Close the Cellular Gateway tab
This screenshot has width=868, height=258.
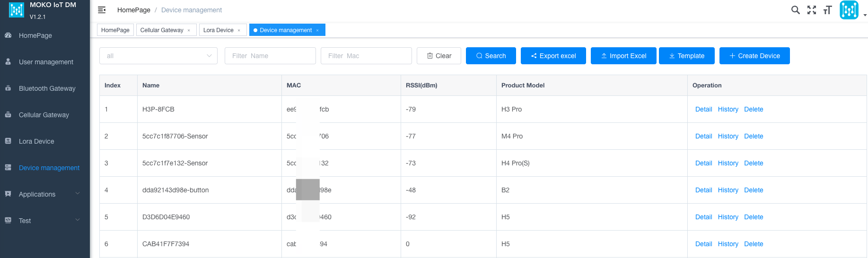(x=189, y=30)
